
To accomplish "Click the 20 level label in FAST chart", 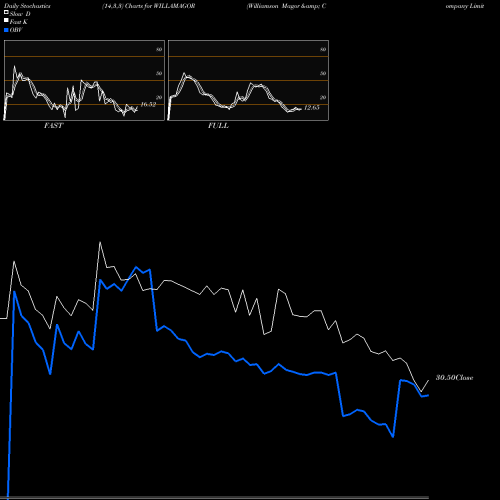I will (159, 97).
